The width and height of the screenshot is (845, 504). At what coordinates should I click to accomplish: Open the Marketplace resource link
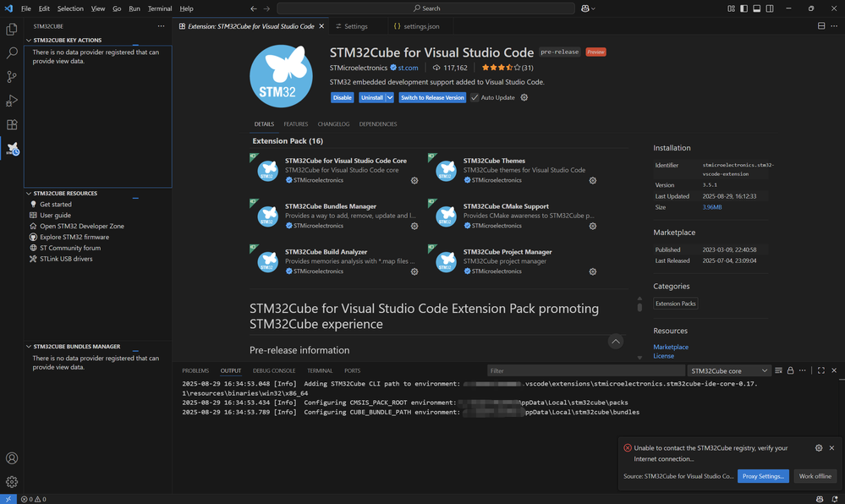671,347
